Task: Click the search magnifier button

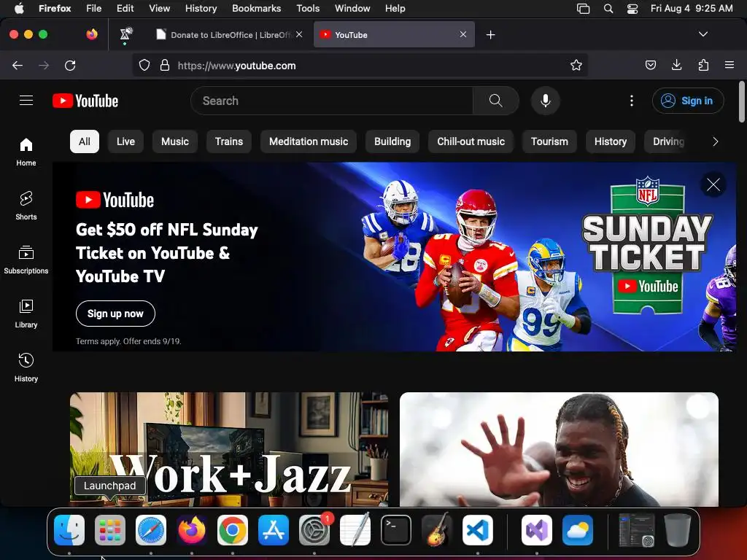Action: (495, 101)
